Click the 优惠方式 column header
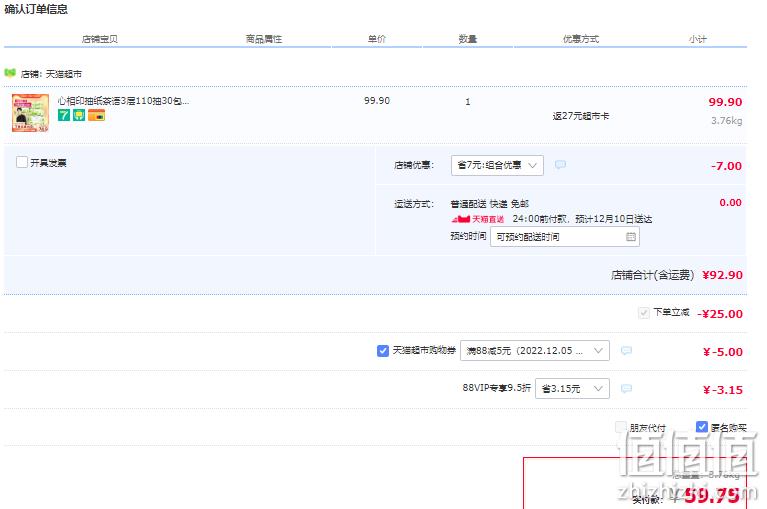 tap(581, 39)
